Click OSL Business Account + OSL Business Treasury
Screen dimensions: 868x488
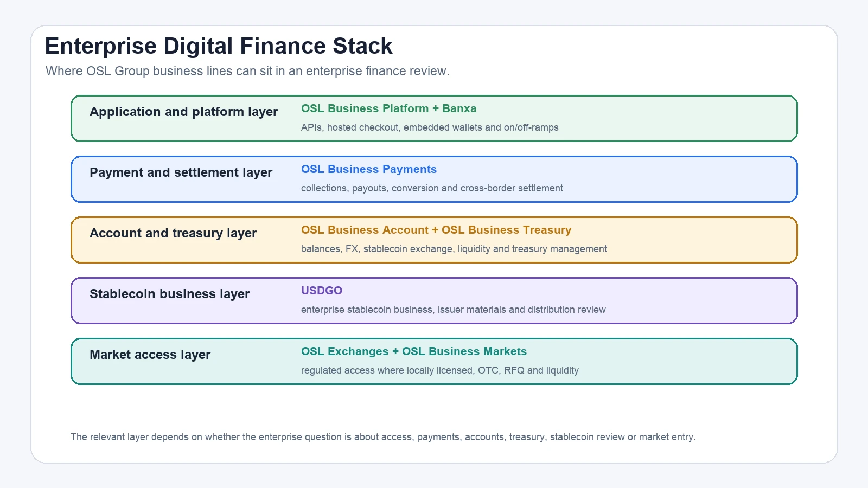pyautogui.click(x=436, y=230)
